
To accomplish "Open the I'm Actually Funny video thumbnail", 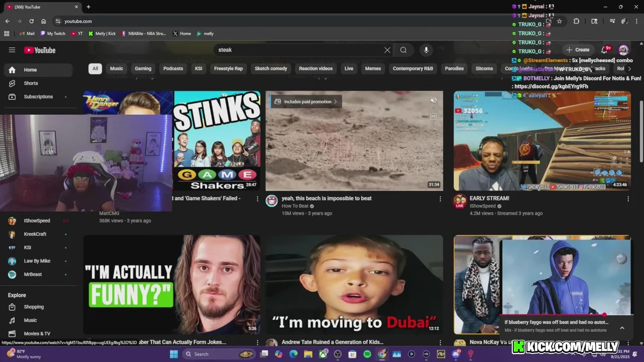I will pos(172,285).
